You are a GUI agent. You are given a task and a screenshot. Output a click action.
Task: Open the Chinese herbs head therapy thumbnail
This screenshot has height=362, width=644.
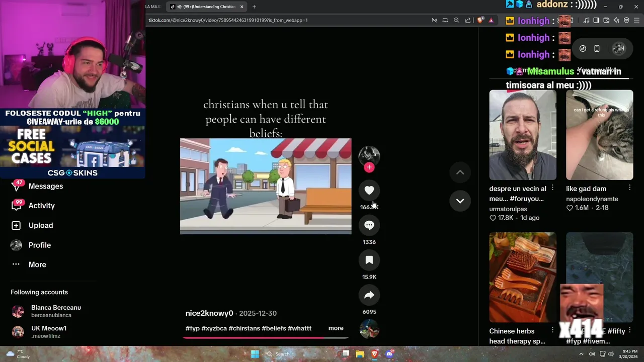point(523,277)
